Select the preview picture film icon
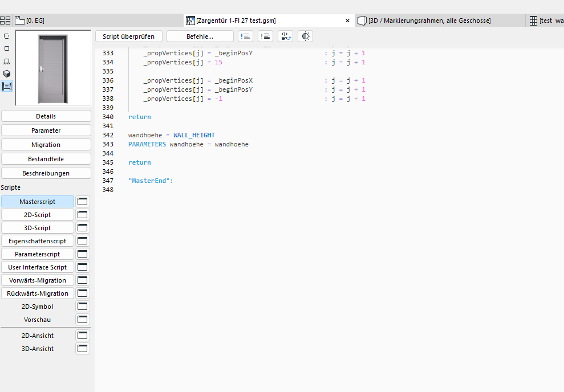The width and height of the screenshot is (564, 392). click(x=6, y=86)
